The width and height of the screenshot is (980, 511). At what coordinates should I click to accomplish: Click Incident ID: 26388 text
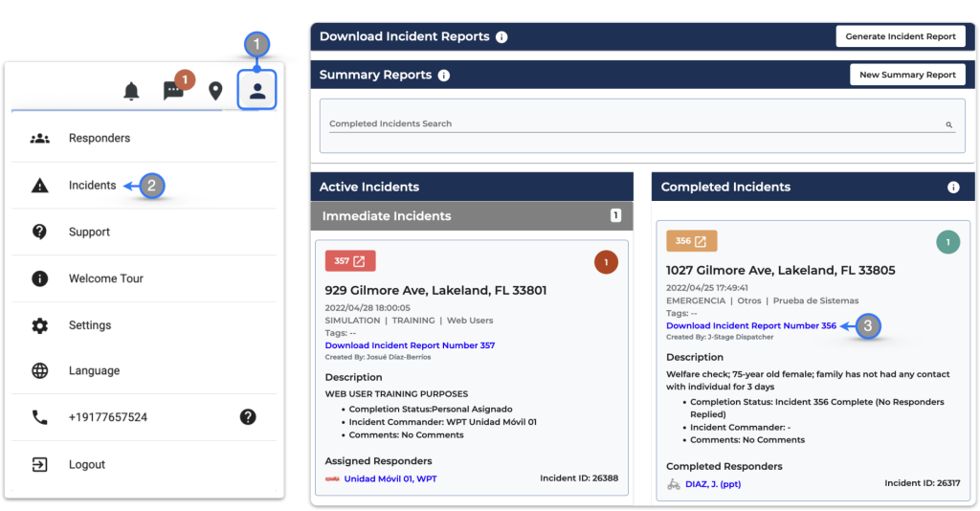[x=579, y=478]
